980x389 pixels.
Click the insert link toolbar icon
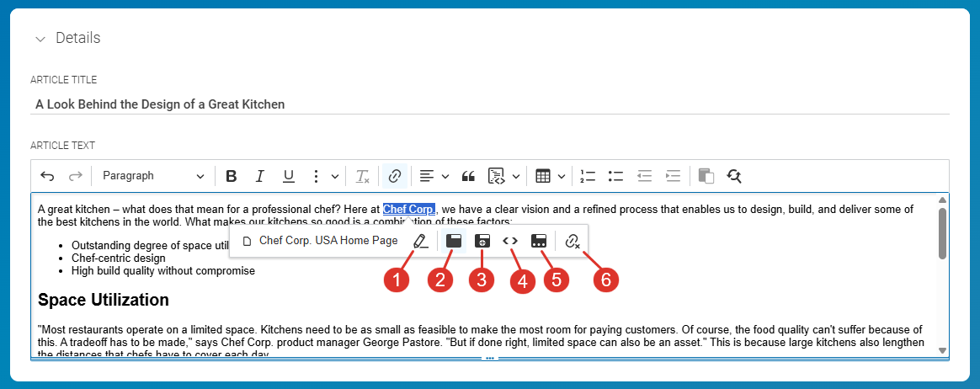click(394, 176)
